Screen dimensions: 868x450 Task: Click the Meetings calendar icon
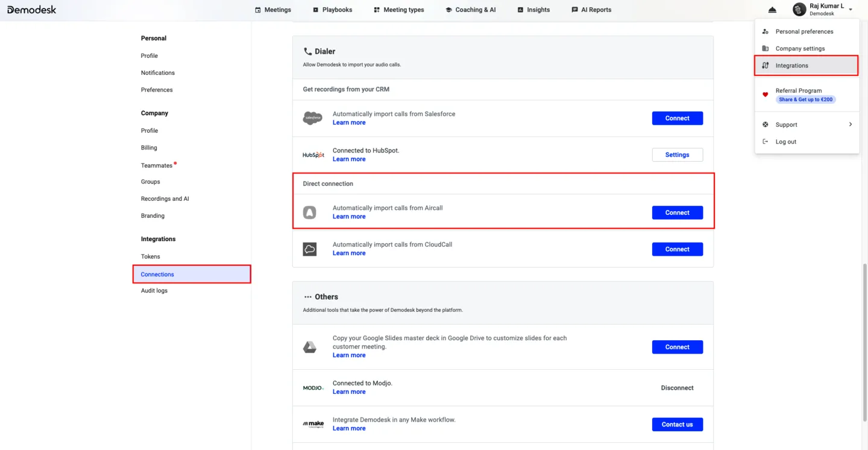pyautogui.click(x=258, y=10)
